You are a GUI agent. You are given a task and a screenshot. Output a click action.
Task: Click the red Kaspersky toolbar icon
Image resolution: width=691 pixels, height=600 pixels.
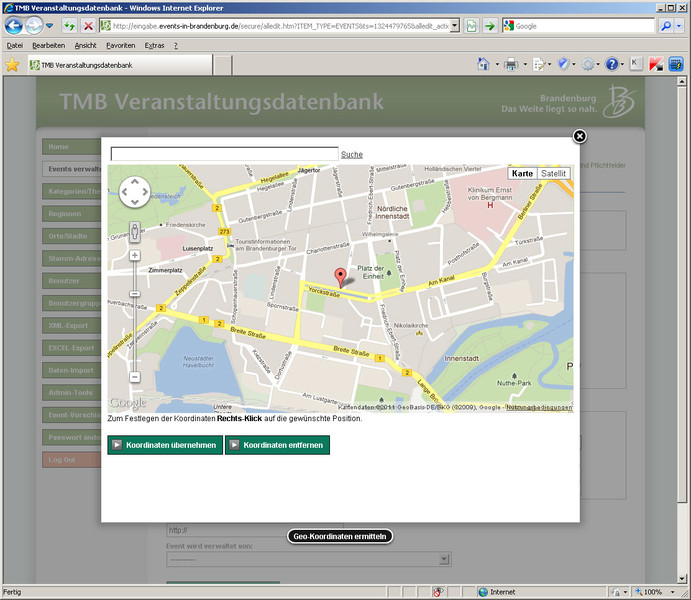coord(656,64)
